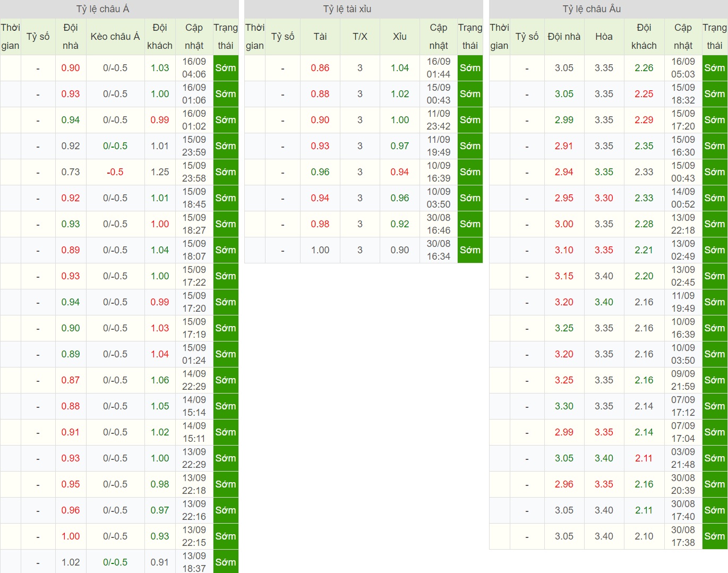The image size is (728, 573).
Task: Click home odds 3.05 in the 16/09 05:03 row
Action: (564, 68)
